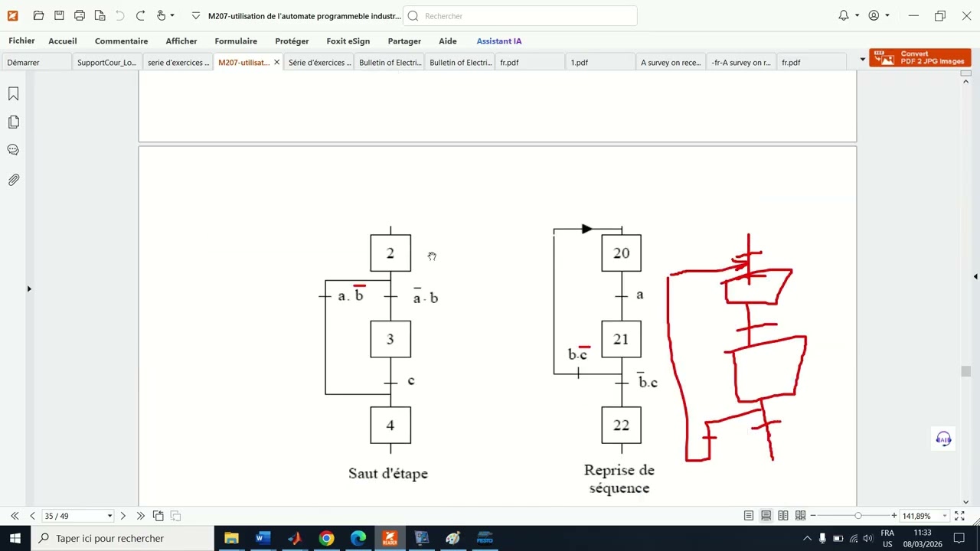The height and width of the screenshot is (551, 980).
Task: Save the document with the floppy icon
Action: click(59, 15)
